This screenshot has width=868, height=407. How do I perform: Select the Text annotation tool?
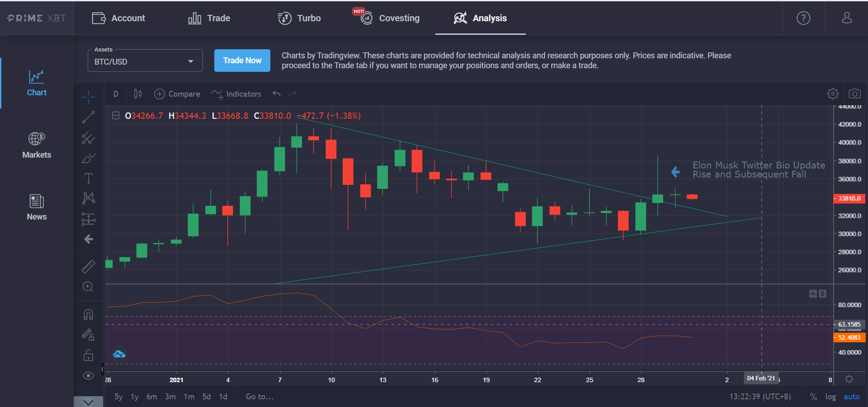pos(89,178)
